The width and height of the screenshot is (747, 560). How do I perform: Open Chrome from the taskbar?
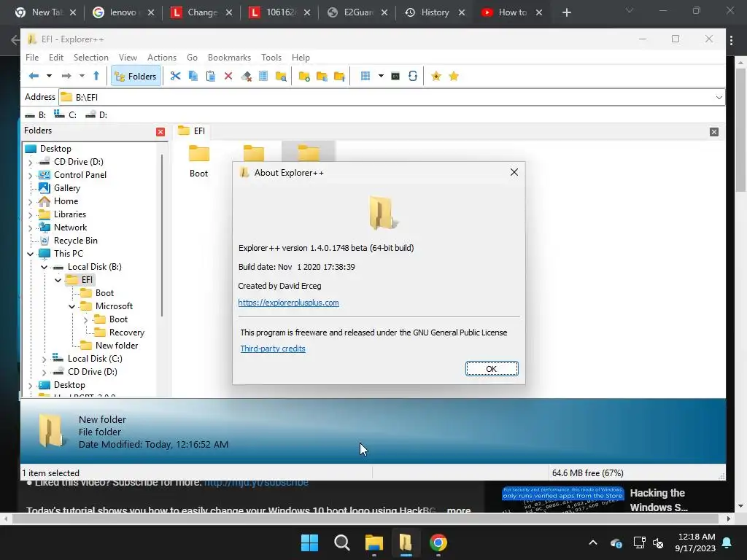click(x=438, y=542)
